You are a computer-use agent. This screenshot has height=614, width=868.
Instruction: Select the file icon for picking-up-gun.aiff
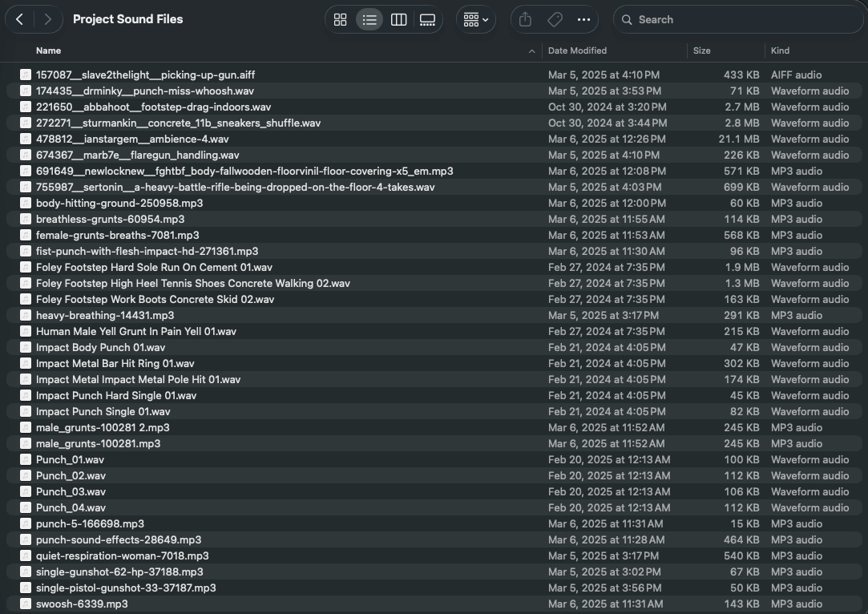pyautogui.click(x=26, y=75)
